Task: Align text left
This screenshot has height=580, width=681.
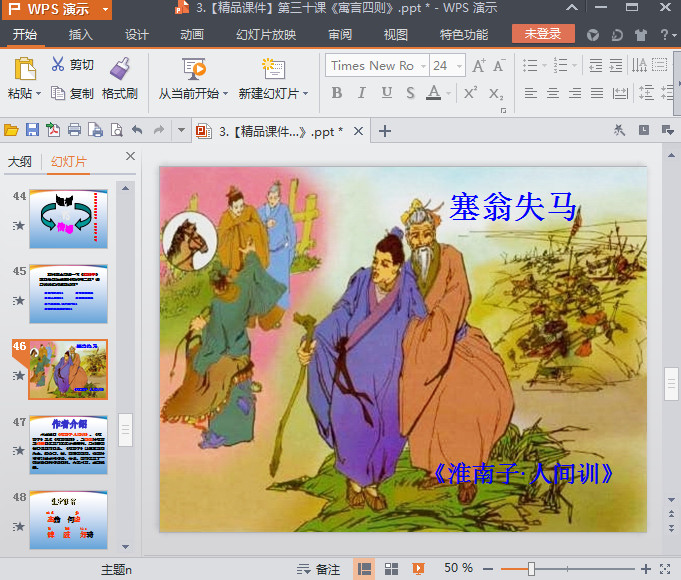Action: point(530,93)
